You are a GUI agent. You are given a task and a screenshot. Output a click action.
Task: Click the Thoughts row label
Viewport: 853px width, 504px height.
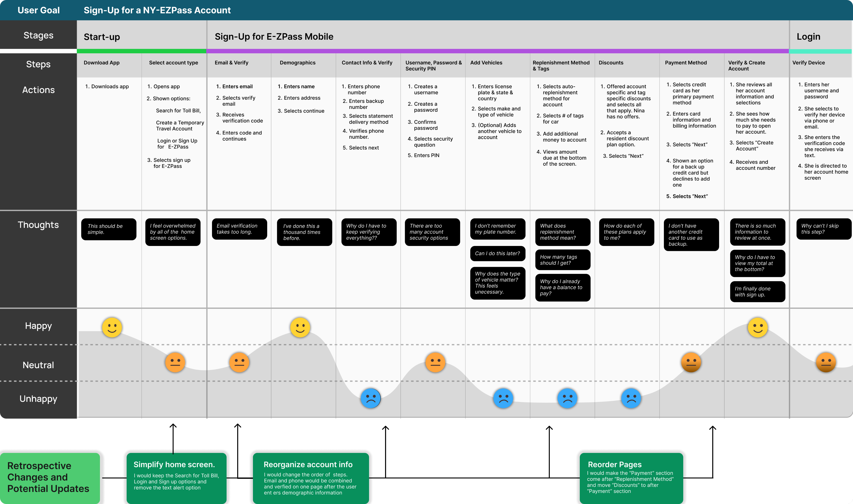pos(38,225)
